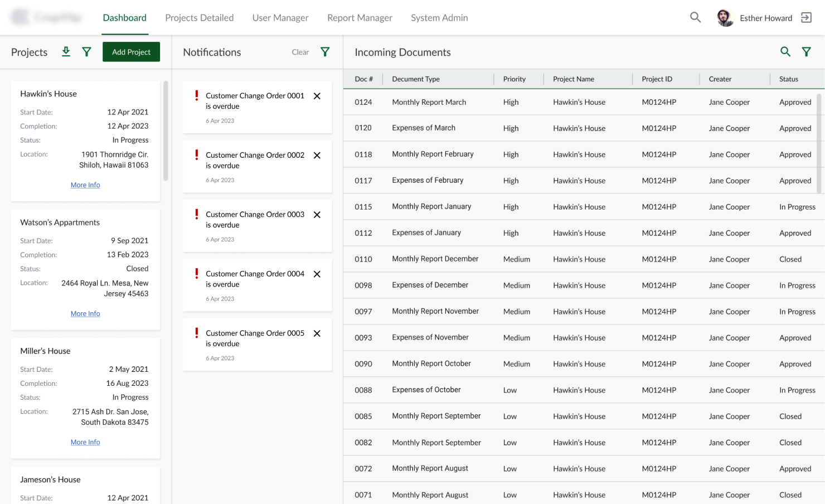Click alert icon on Change Order 0004
This screenshot has width=825, height=504.
tap(197, 274)
